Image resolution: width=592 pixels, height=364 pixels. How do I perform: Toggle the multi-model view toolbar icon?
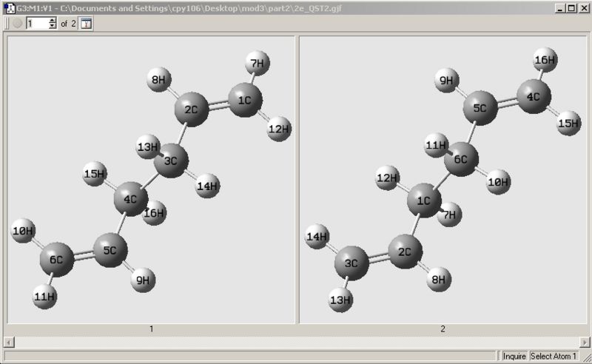(86, 24)
